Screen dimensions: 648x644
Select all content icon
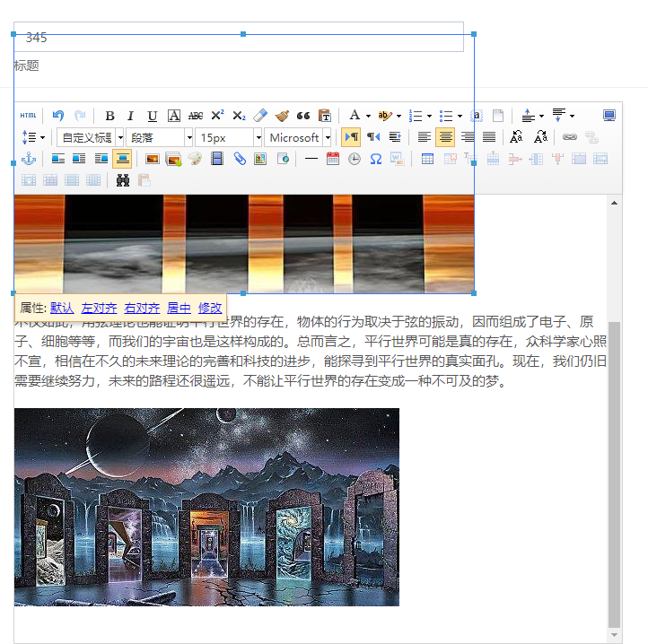point(477,116)
